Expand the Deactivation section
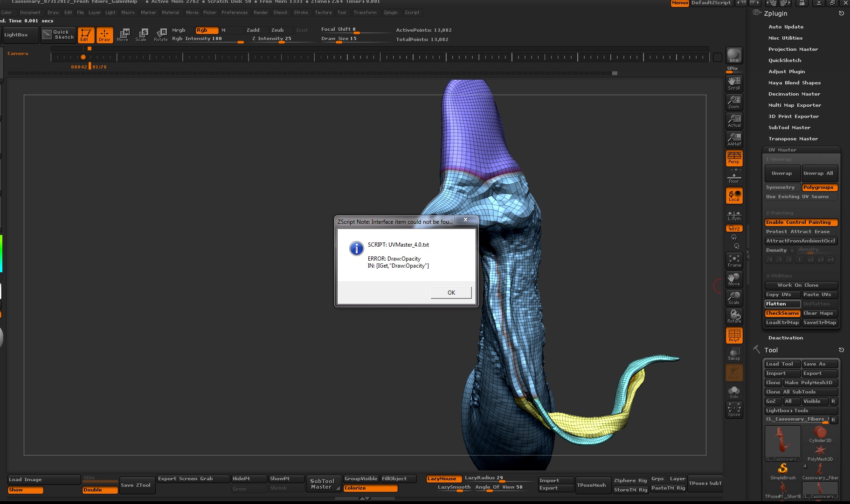 pyautogui.click(x=786, y=338)
